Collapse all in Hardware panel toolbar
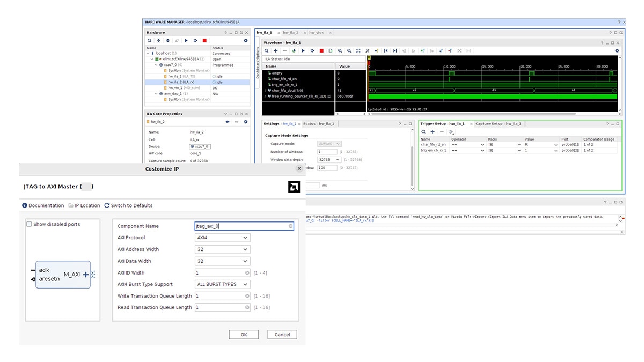The height and width of the screenshot is (362, 644). pos(159,40)
